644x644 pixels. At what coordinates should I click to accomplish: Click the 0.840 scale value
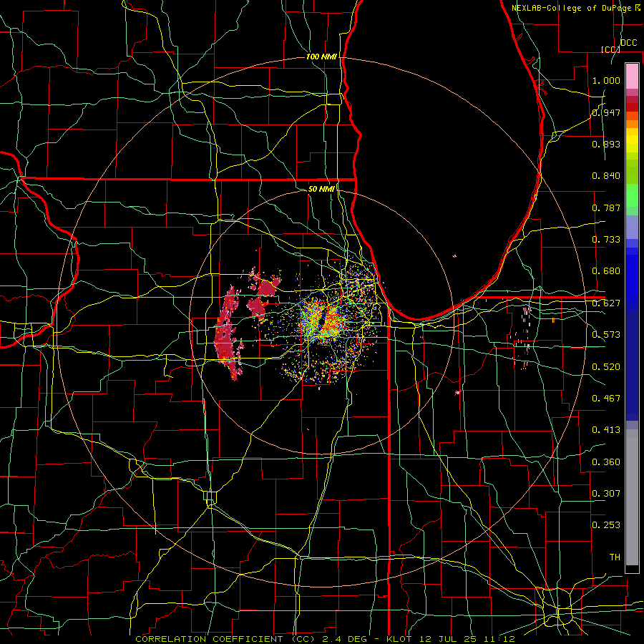(x=606, y=176)
